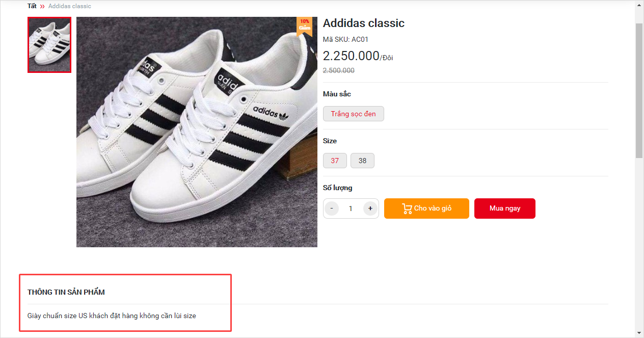Screen dimensions: 644x338
Task: Click the large product photo
Action: point(197,132)
